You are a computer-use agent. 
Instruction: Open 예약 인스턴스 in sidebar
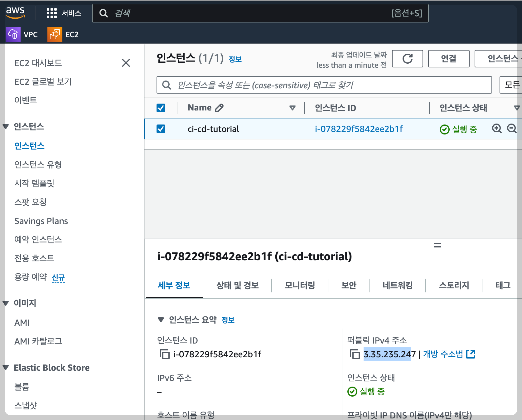point(38,239)
